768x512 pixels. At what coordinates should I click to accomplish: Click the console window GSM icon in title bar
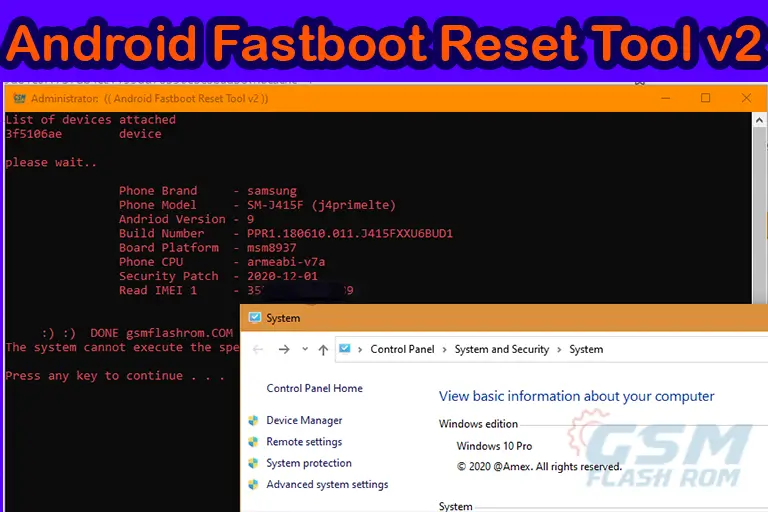(19, 98)
